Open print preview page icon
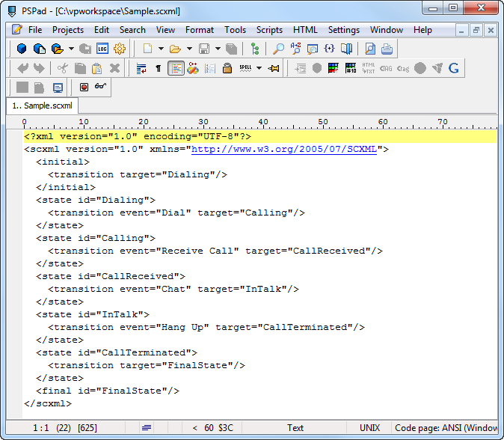The image size is (504, 440). tap(370, 49)
